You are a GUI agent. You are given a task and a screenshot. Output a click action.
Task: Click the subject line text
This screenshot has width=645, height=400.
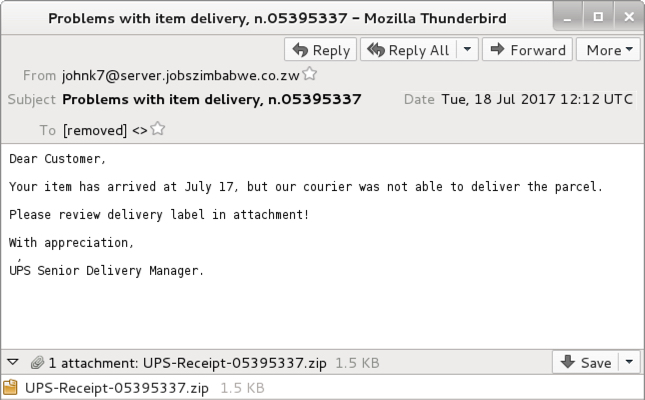pos(211,100)
